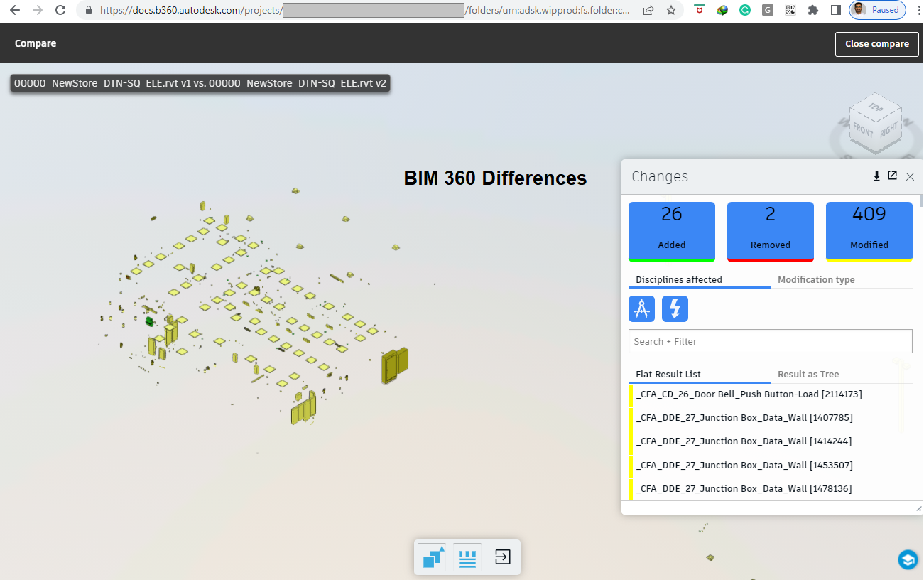924x580 pixels.
Task: Click the arrow-into-box exit toolbar icon
Action: [x=503, y=557]
